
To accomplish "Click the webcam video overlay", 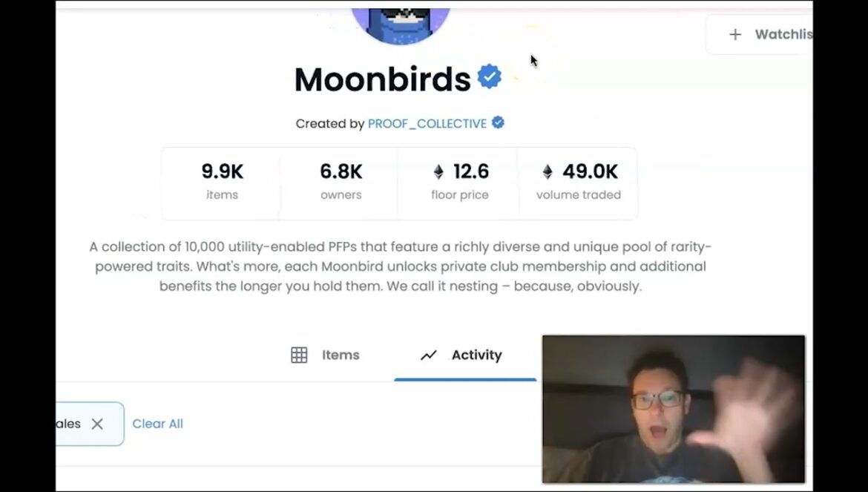I will (x=674, y=409).
